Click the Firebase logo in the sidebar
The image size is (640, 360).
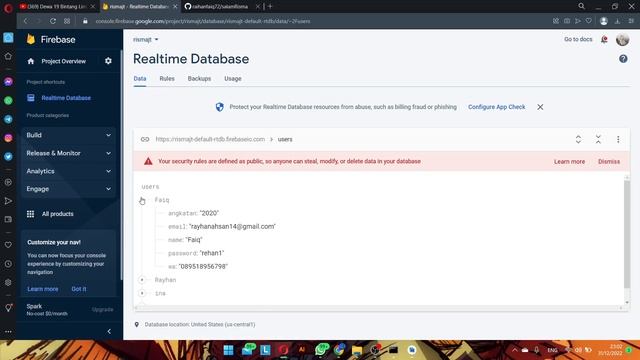pos(51,40)
